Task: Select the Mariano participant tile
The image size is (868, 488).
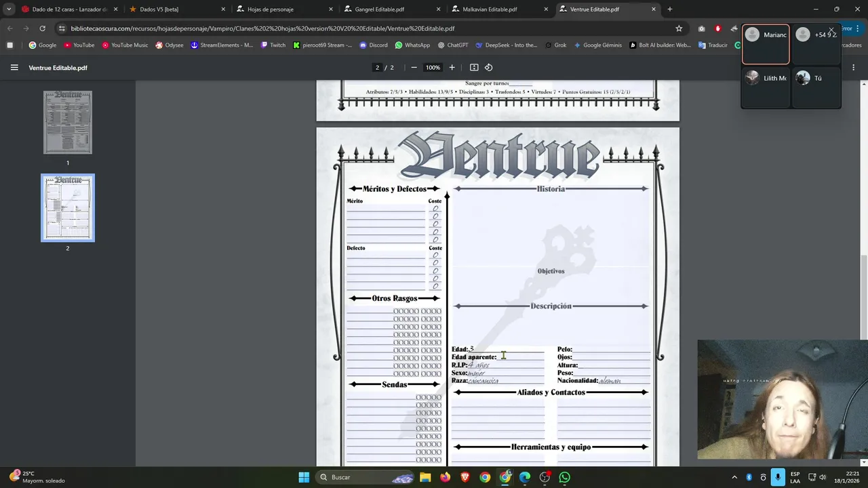Action: coord(766,45)
